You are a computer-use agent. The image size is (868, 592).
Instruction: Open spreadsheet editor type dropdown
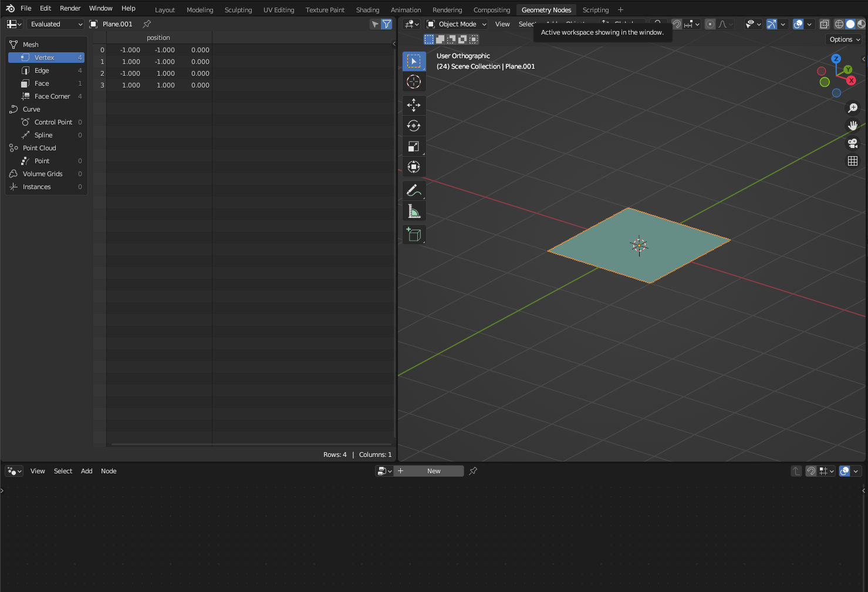(x=14, y=24)
